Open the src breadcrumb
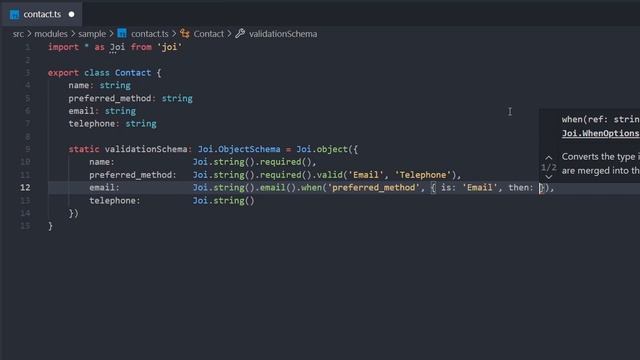The width and height of the screenshot is (640, 360). coord(18,34)
